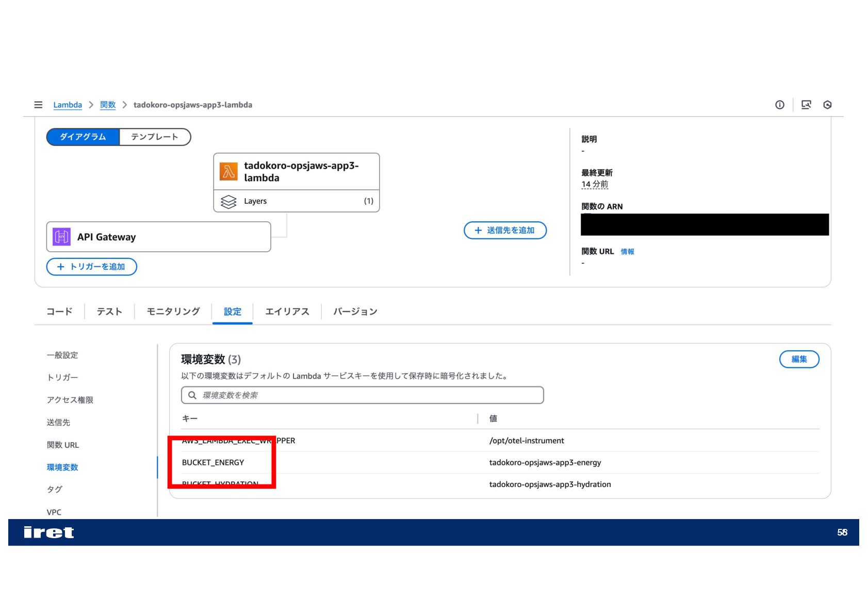
Task: Click tadokoro-opsjaws-app3-lambda breadcrumb text
Action: click(193, 105)
